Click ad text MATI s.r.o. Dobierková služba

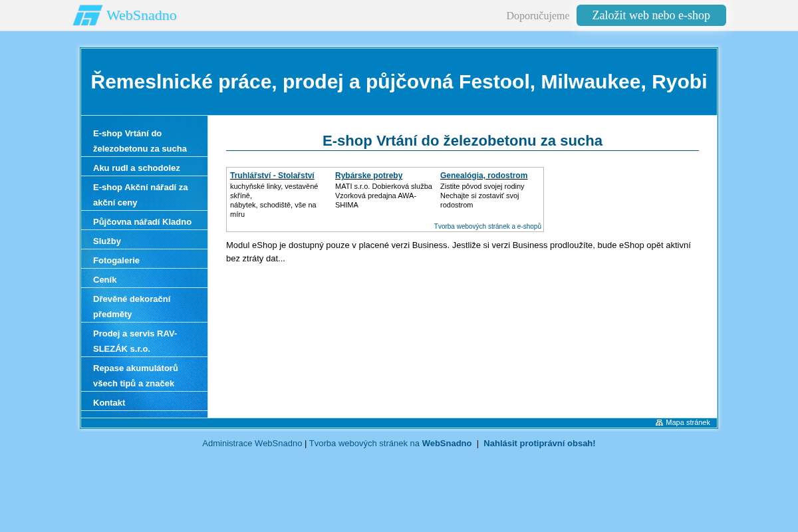tap(384, 186)
